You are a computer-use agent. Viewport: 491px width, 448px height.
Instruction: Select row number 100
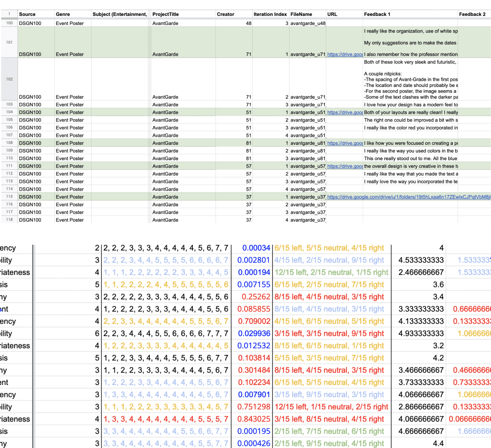click(9, 23)
